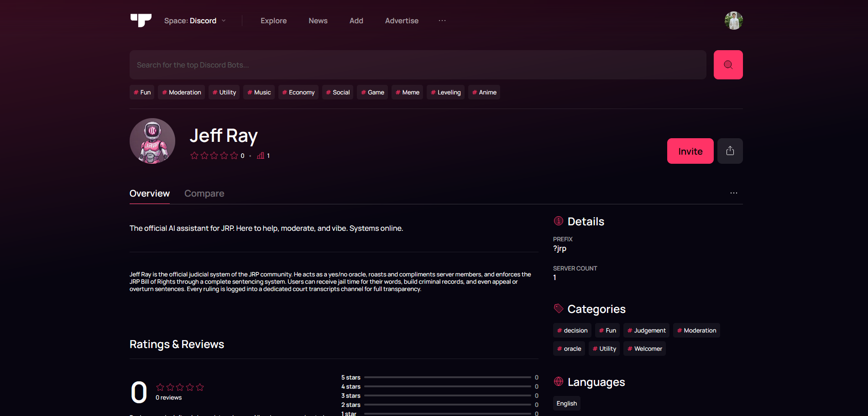Open user profile avatar menu

click(734, 21)
